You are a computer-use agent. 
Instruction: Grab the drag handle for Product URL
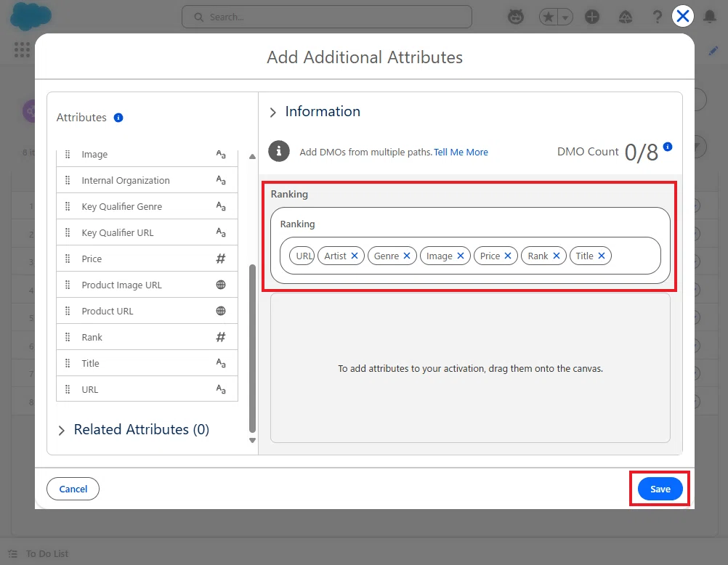click(68, 311)
